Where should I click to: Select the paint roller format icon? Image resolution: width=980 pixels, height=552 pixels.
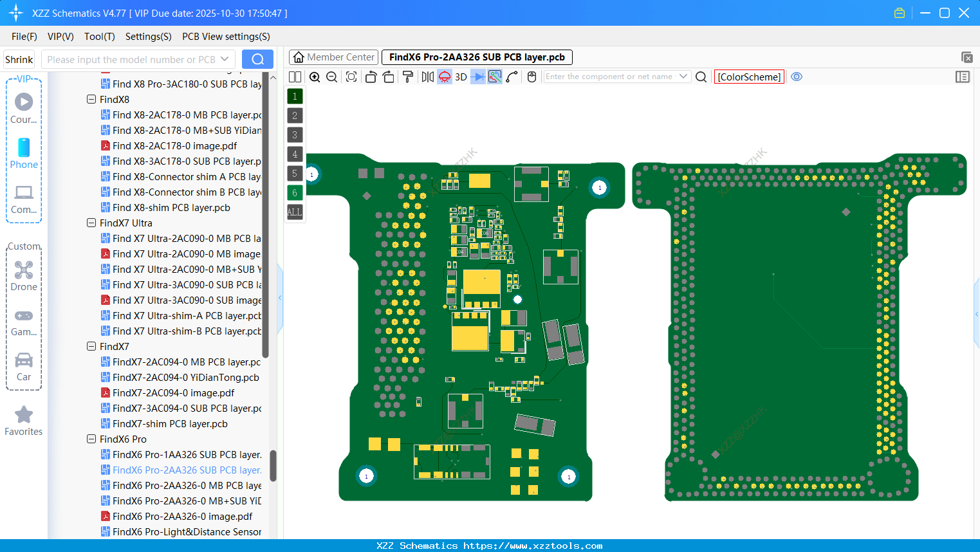coord(407,77)
